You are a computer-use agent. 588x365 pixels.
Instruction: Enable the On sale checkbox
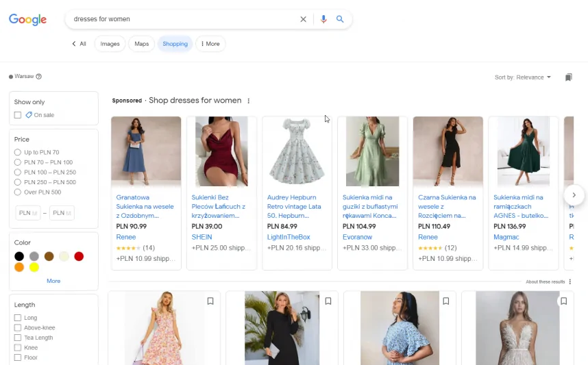click(18, 115)
